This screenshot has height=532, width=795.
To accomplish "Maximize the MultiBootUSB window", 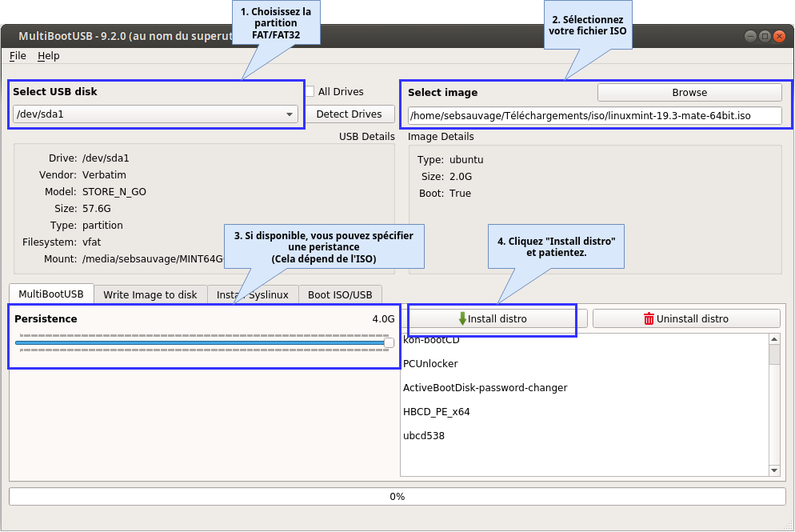I will click(x=765, y=36).
